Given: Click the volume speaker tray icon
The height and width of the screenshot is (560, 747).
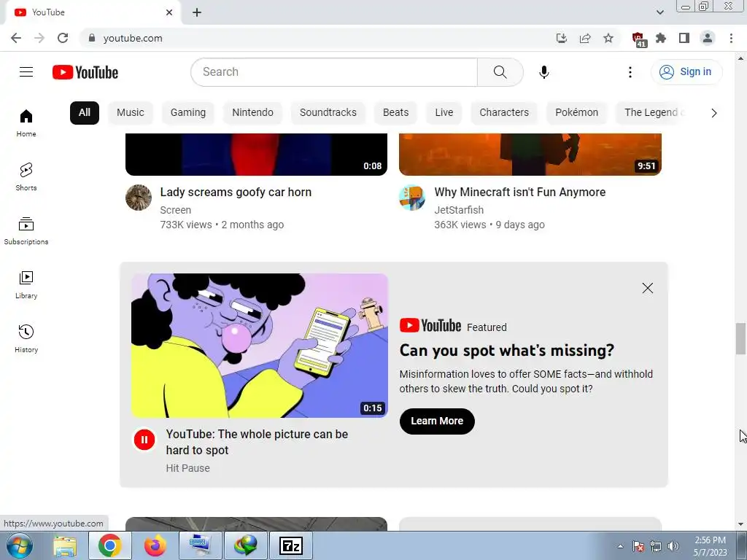Looking at the screenshot, I should click(x=673, y=546).
